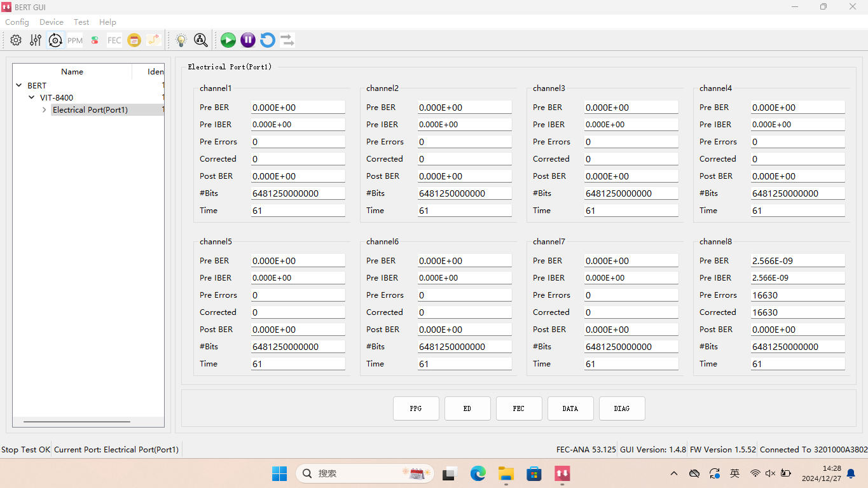Click the PPM toolbar icon
The height and width of the screenshot is (488, 868).
click(75, 40)
